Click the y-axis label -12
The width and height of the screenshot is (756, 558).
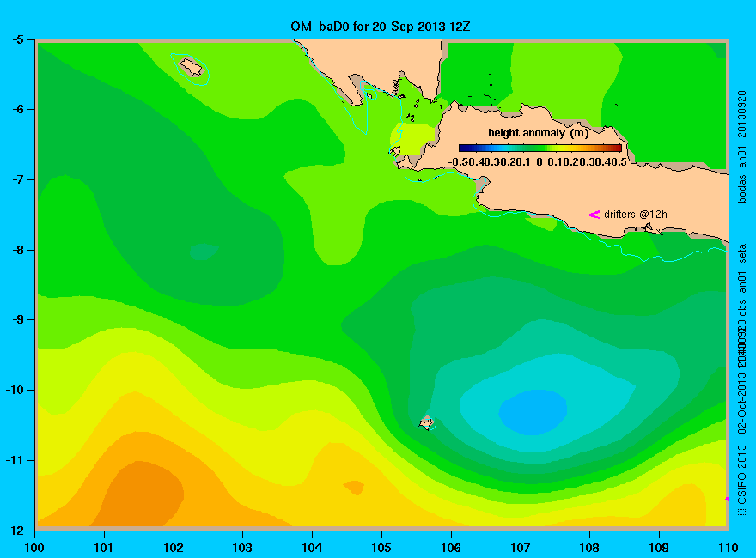14,531
